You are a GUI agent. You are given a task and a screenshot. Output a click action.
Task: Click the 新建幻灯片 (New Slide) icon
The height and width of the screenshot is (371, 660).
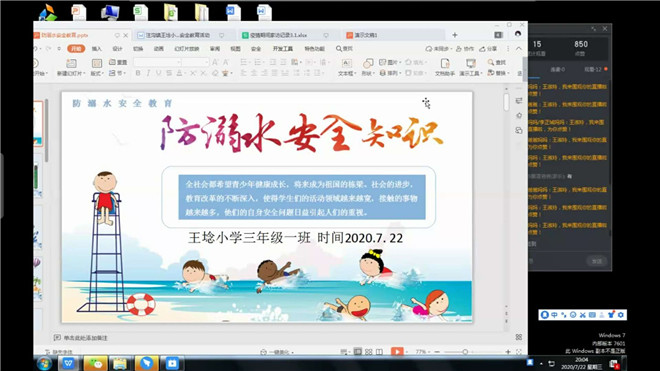[x=71, y=63]
